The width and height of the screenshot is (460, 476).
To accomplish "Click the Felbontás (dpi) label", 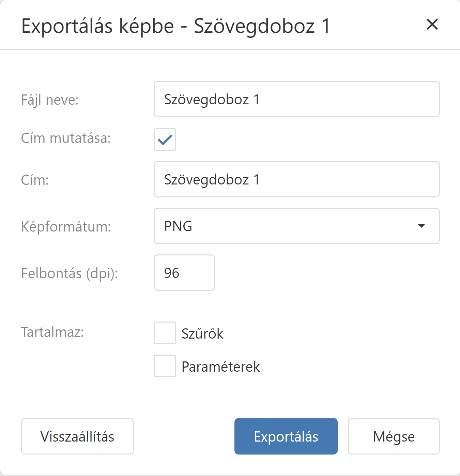I will pyautogui.click(x=70, y=273).
